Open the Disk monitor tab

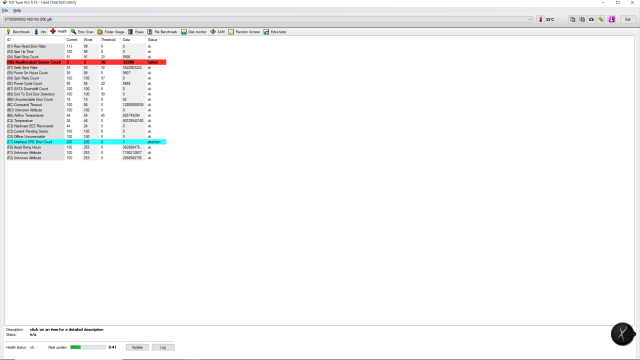[194, 31]
